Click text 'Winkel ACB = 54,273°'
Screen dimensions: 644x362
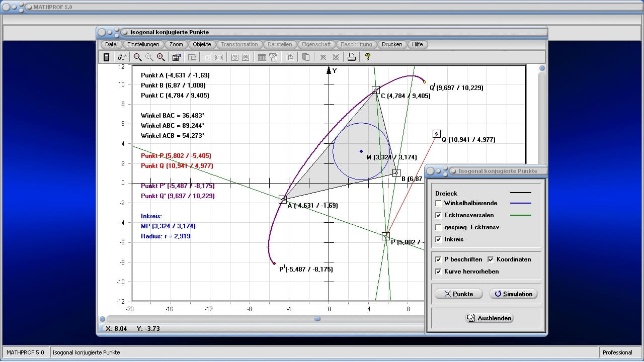click(173, 136)
